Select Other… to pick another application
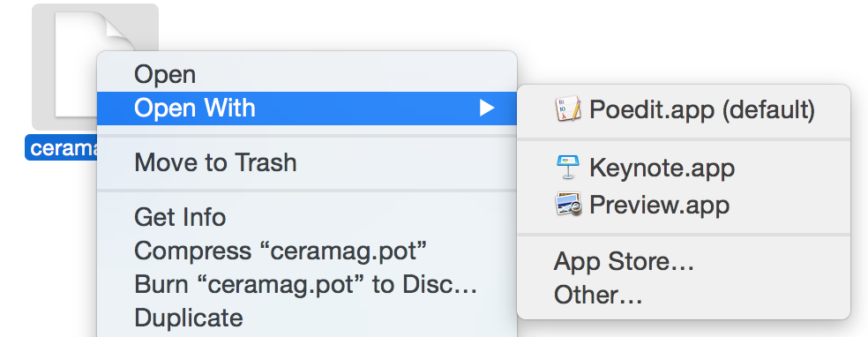The image size is (868, 337). click(684, 295)
